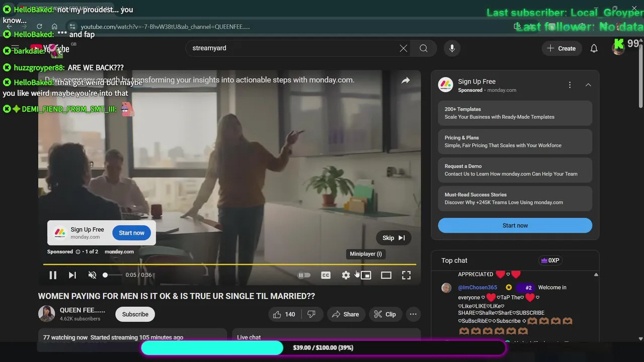Click the blue Start now sidebar button
This screenshot has width=644, height=362.
(515, 225)
